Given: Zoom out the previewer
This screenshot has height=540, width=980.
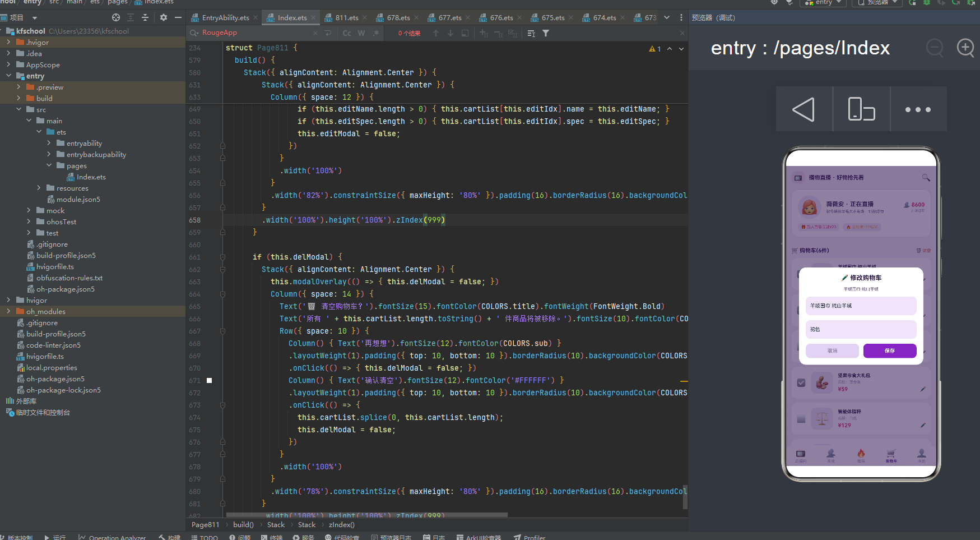Looking at the screenshot, I should point(935,48).
